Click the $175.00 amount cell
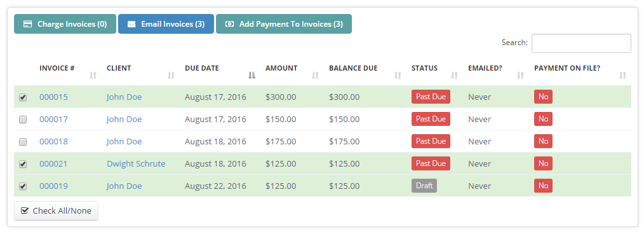Image resolution: width=644 pixels, height=234 pixels. [x=281, y=141]
